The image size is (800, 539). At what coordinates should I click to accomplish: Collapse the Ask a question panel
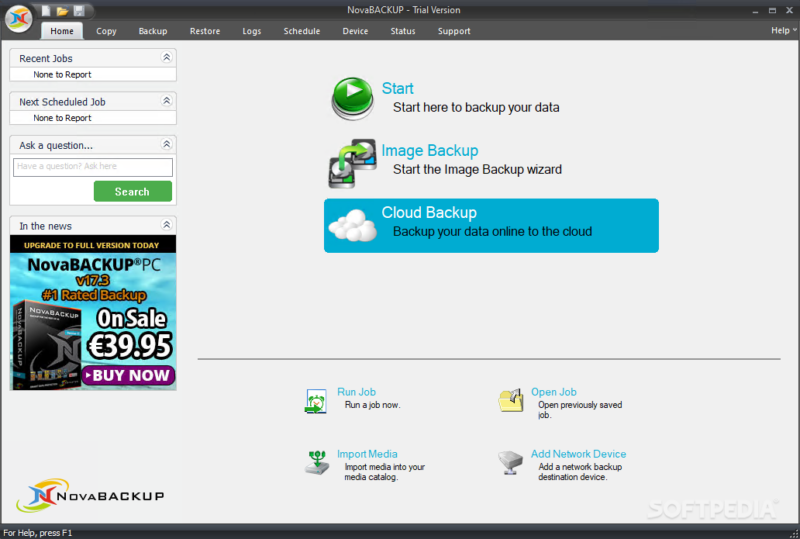click(166, 144)
